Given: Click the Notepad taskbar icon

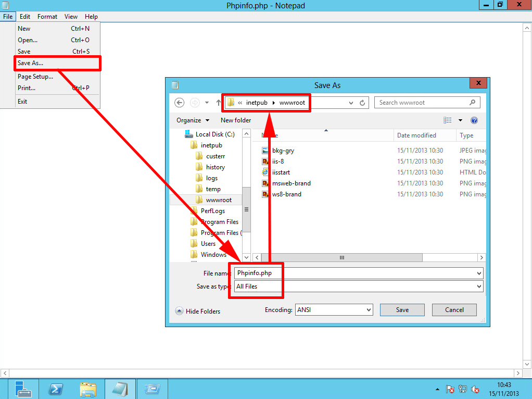Looking at the screenshot, I should click(120, 389).
